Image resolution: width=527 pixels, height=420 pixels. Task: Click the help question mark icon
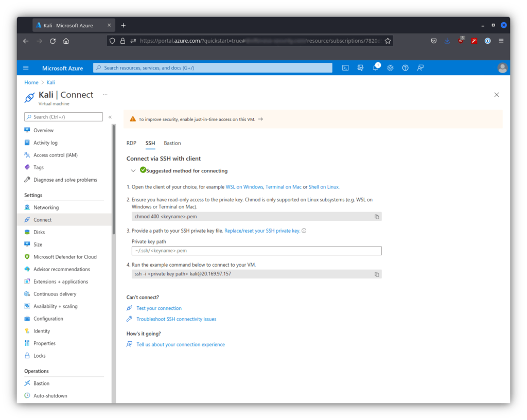pos(405,68)
